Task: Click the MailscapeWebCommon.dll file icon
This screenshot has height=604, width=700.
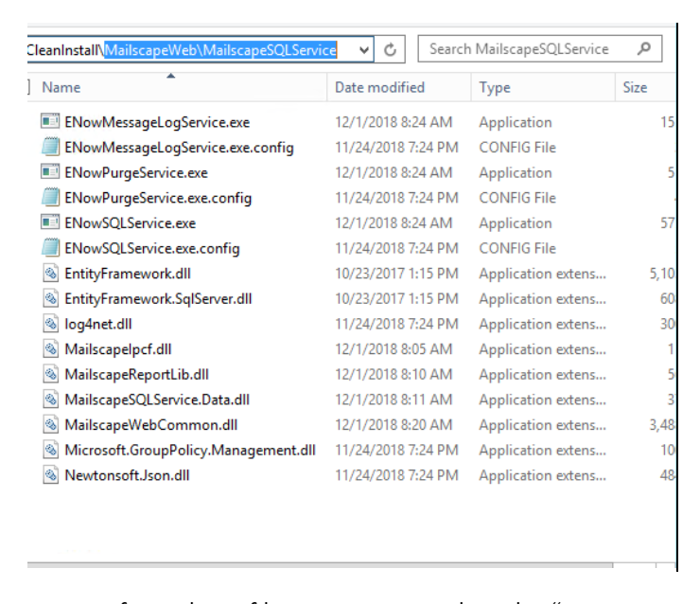Action: (50, 424)
